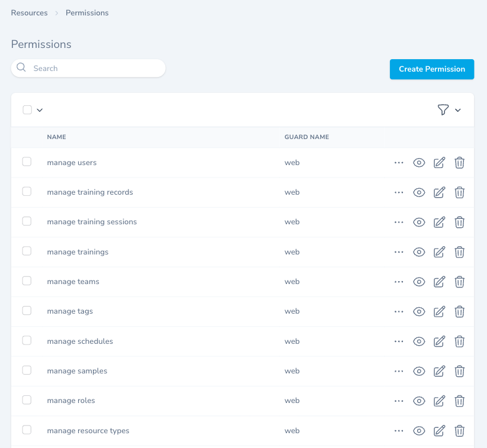This screenshot has width=487, height=448.
Task: Expand the filter dropdown chevron
Action: click(x=457, y=111)
